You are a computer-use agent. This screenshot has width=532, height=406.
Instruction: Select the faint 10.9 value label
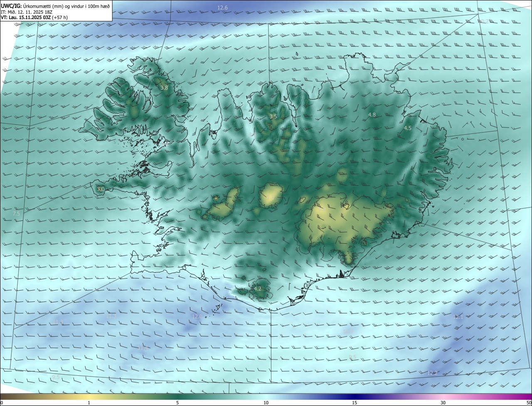point(348,331)
